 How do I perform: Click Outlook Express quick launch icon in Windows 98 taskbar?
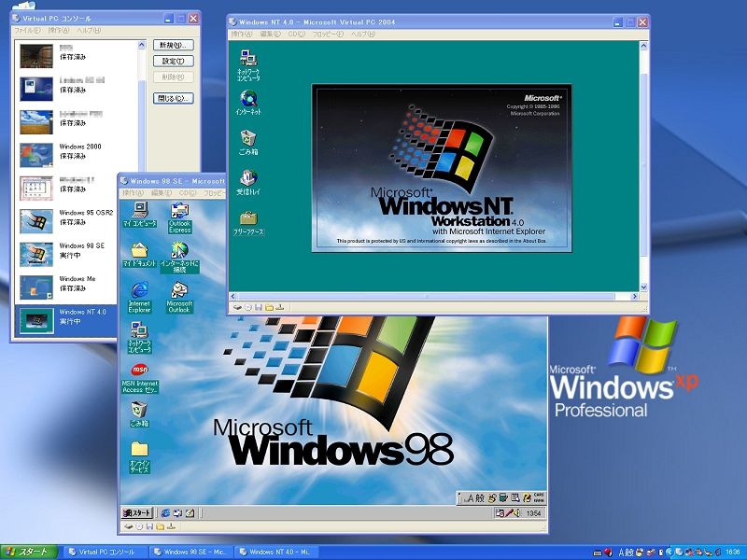[177, 512]
